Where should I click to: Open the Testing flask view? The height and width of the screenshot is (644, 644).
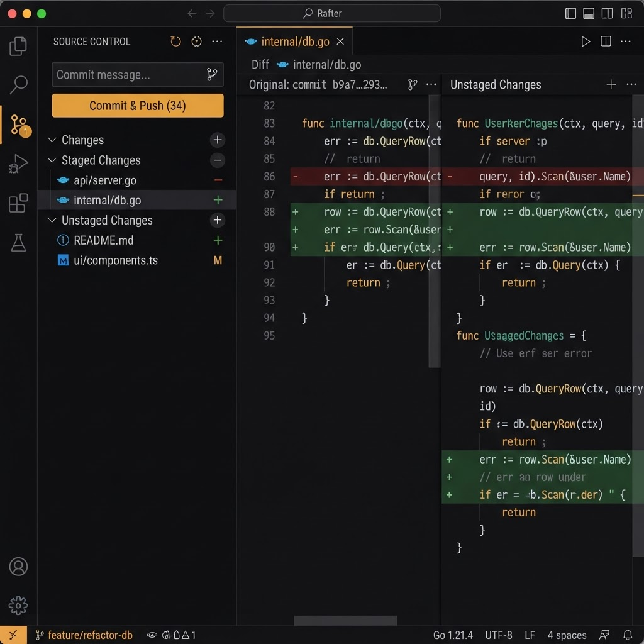pyautogui.click(x=18, y=243)
